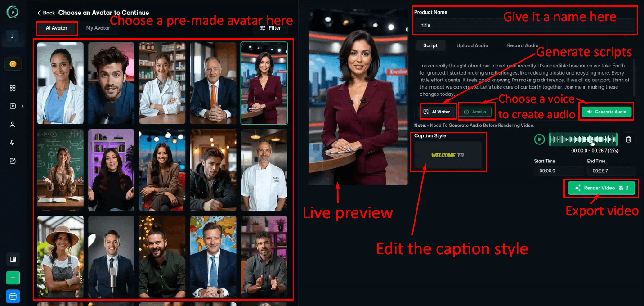The height and width of the screenshot is (306, 644).
Task: Click the Generate Audio button
Action: [607, 112]
